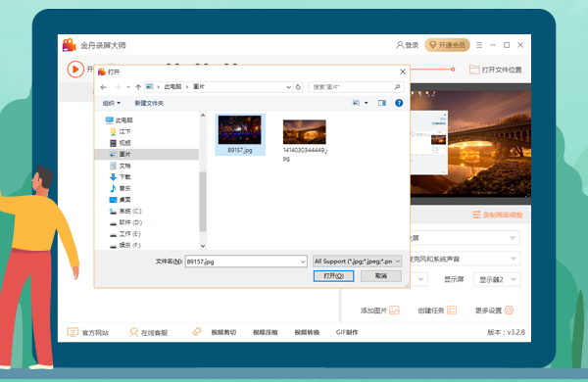
Task: Click the forward arrow in the open dialog
Action: 118,87
